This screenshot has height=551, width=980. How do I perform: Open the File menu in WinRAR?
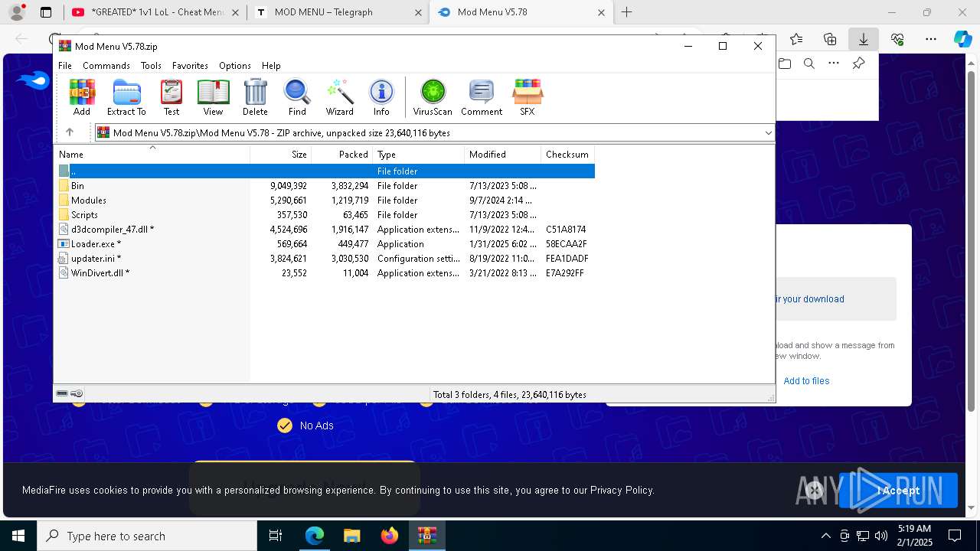tap(65, 66)
